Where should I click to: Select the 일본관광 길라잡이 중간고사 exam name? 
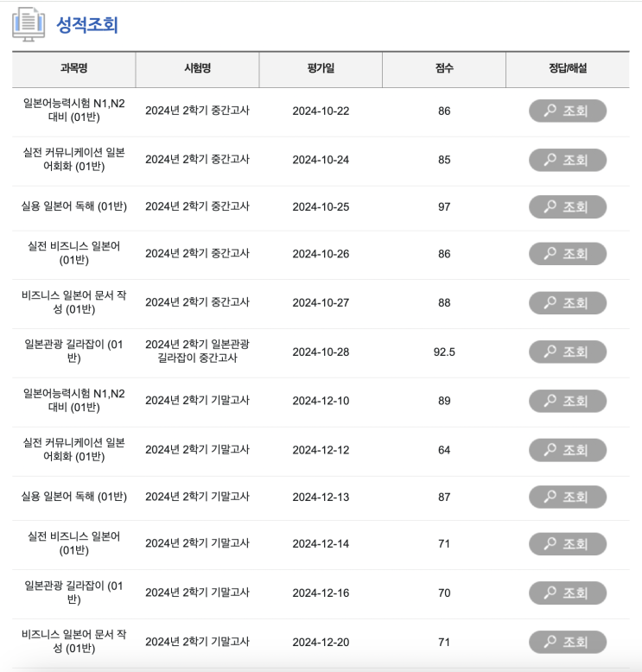(197, 352)
